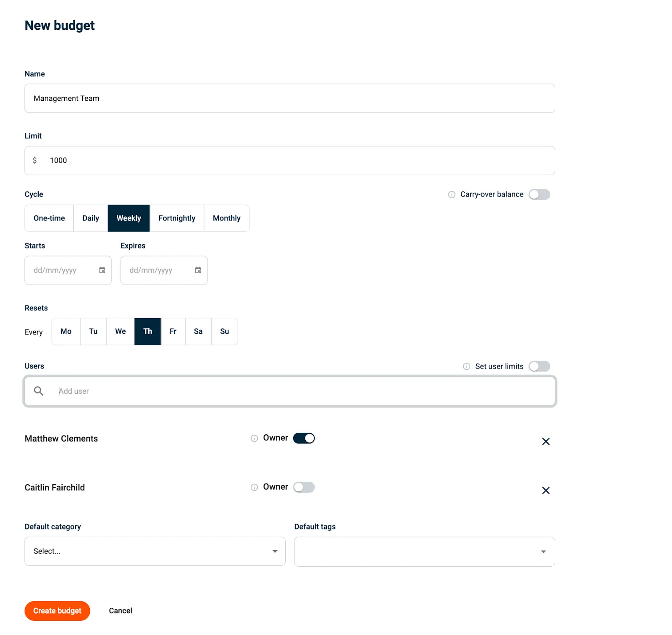This screenshot has height=635, width=672.
Task: Remove Matthew Clements with the X icon
Action: (x=546, y=441)
